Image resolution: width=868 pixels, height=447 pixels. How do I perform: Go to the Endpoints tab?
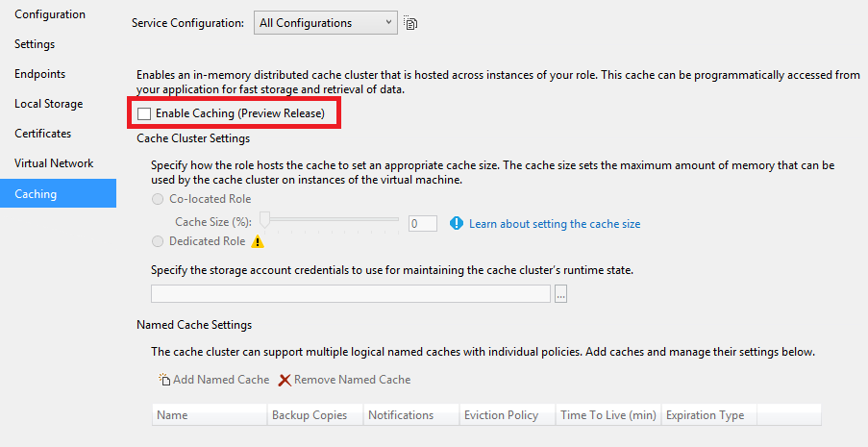[40, 74]
